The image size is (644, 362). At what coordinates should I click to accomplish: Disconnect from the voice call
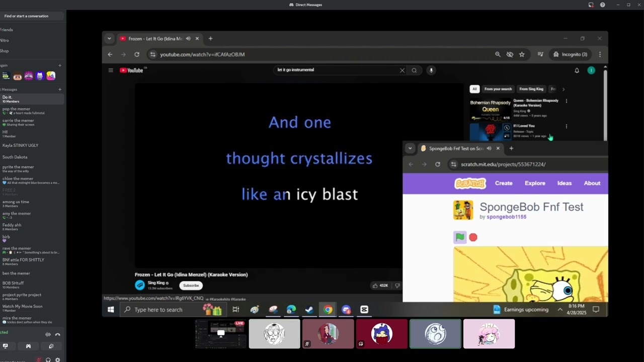click(x=57, y=334)
